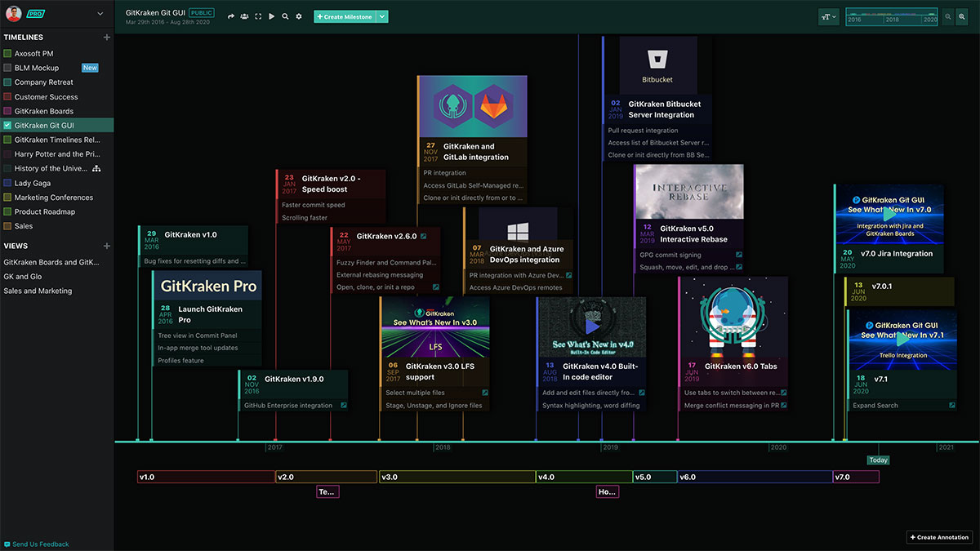Uncheck the GitKraken Git GUI timeline

tap(7, 125)
